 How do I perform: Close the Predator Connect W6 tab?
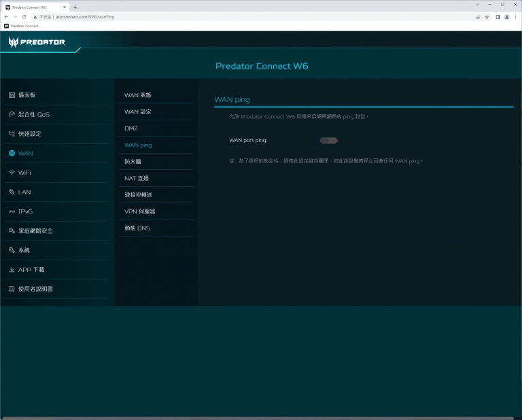pyautogui.click(x=65, y=7)
